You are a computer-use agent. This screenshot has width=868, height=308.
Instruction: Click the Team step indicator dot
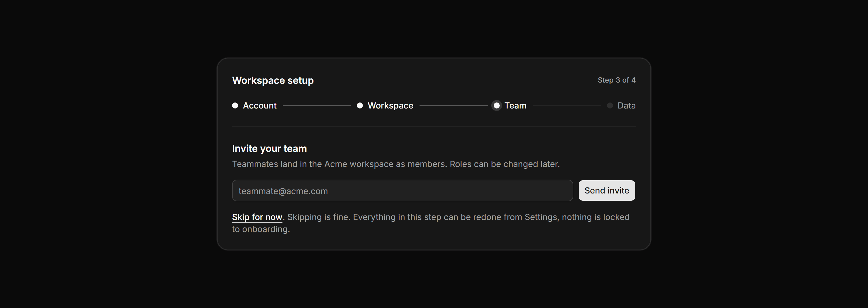497,105
